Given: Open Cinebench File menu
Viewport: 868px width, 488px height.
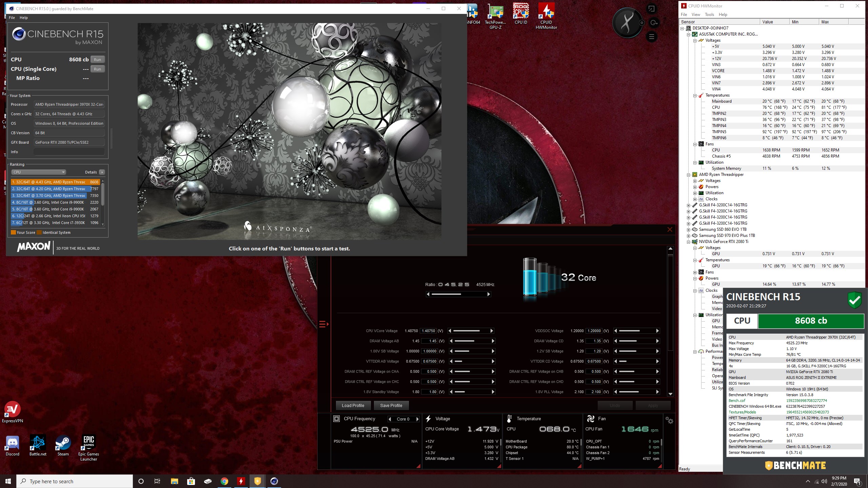Looking at the screenshot, I should (12, 18).
